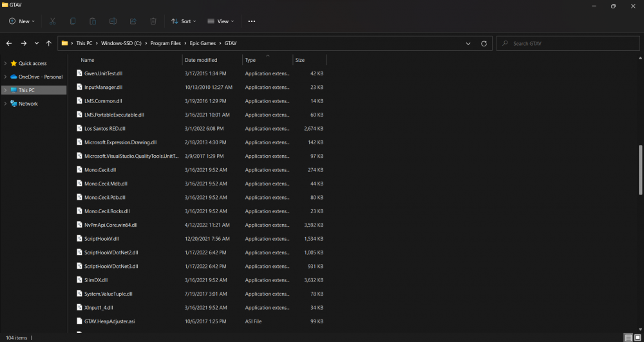Click the Rename icon in toolbar

coord(113,21)
